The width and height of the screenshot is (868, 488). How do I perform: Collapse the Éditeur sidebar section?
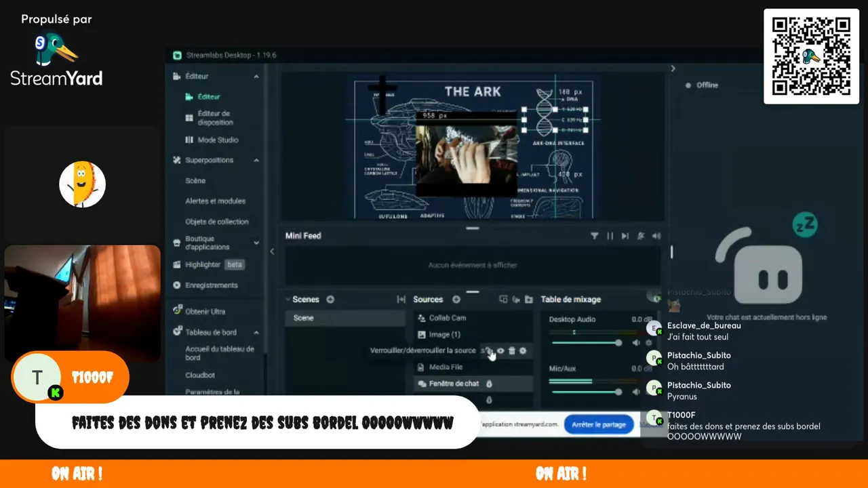[x=256, y=77]
